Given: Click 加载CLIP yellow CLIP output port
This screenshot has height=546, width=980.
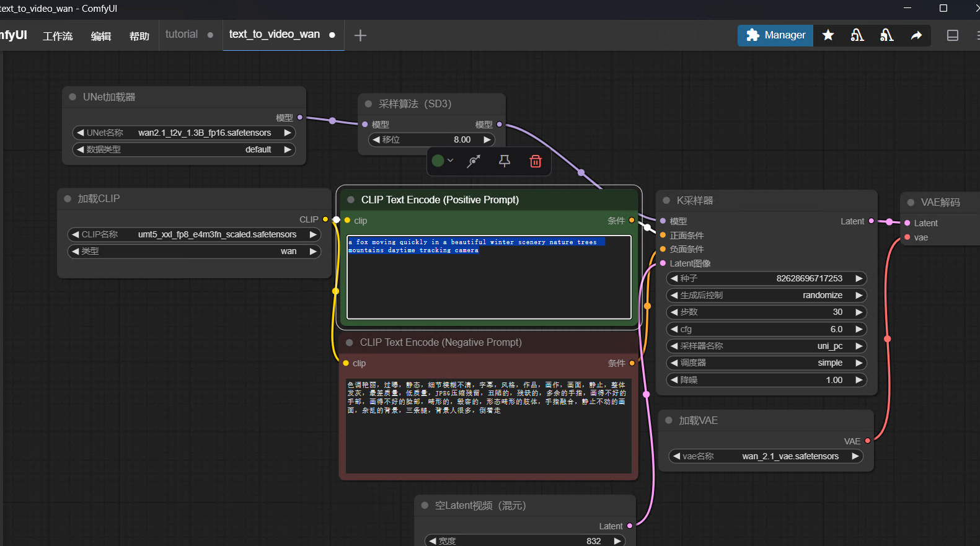Looking at the screenshot, I should (325, 219).
